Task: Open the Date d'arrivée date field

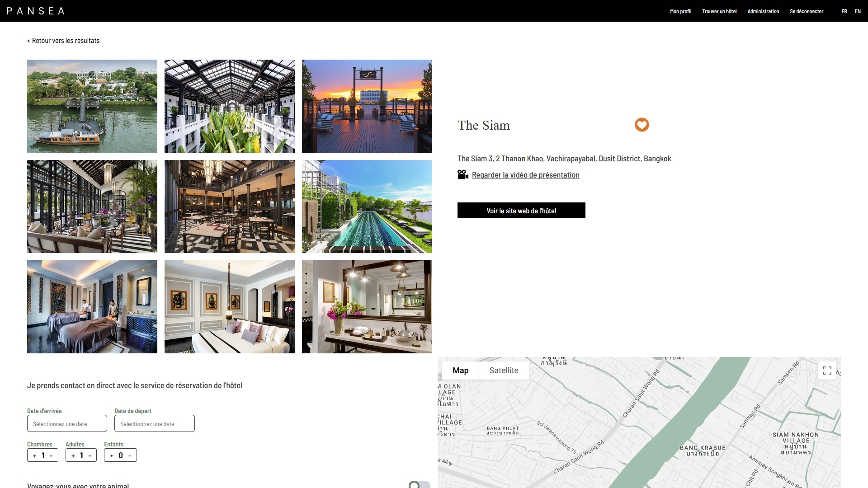Action: click(x=67, y=423)
